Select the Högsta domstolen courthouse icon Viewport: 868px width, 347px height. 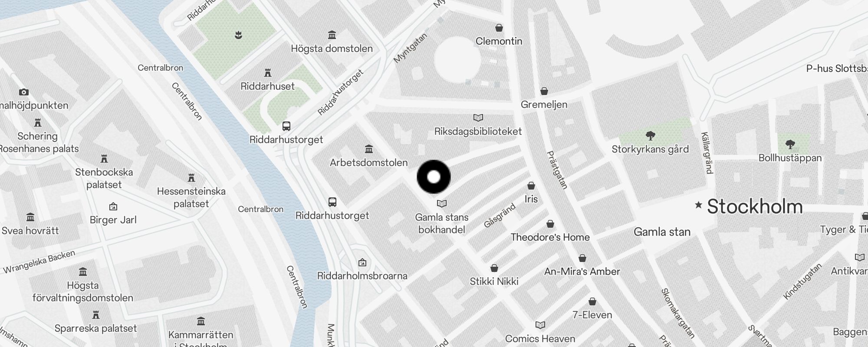(x=332, y=35)
